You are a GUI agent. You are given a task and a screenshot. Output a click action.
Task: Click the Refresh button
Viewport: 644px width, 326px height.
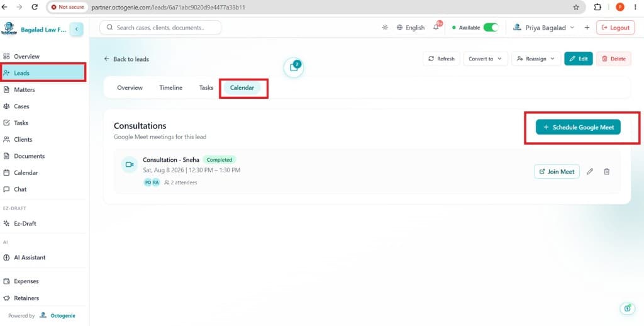click(x=441, y=59)
